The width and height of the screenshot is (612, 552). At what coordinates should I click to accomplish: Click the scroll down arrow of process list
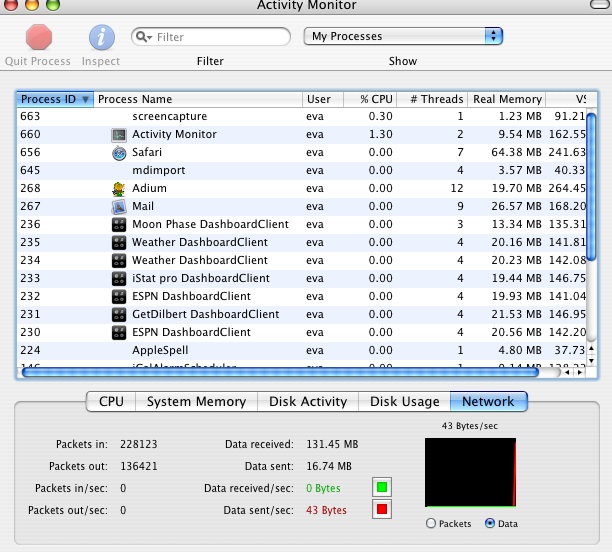coord(591,360)
